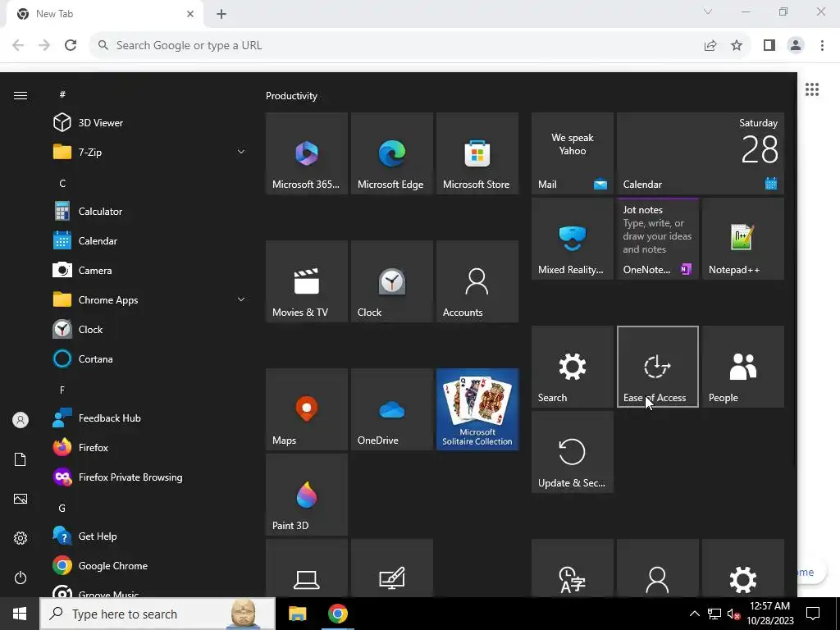Image resolution: width=840 pixels, height=630 pixels.
Task: Click the taskbar search box
Action: [x=157, y=614]
